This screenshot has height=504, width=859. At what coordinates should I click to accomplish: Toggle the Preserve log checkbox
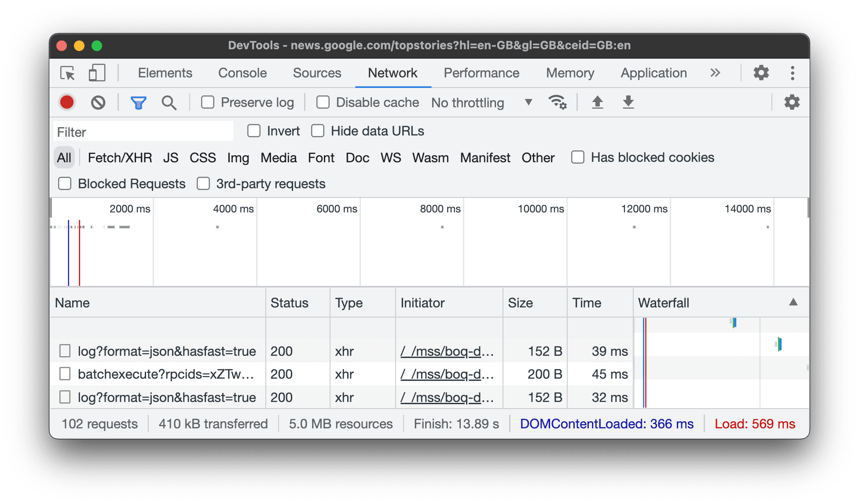click(209, 102)
